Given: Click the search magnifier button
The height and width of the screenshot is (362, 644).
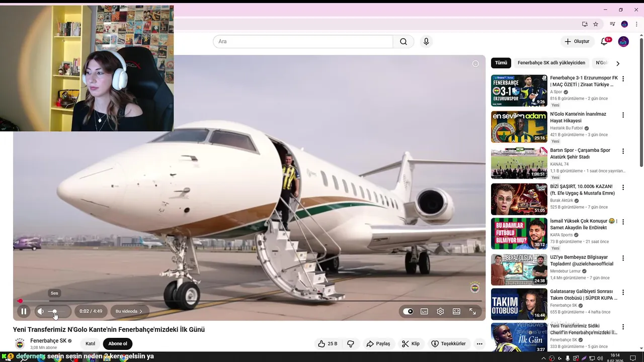Looking at the screenshot, I should coord(404,42).
